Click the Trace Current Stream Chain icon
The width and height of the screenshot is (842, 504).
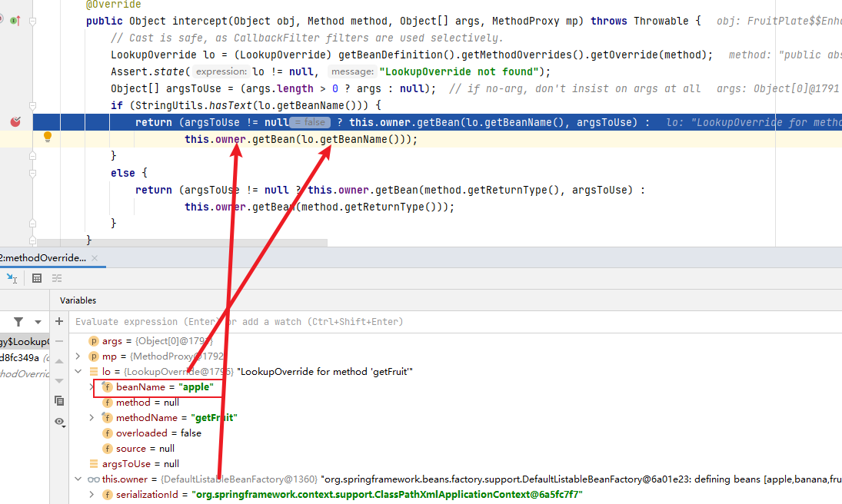(57, 278)
